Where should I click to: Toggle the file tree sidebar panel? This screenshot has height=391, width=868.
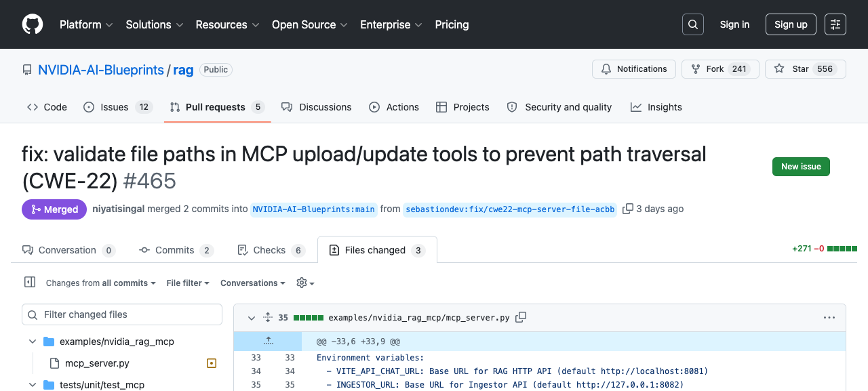point(30,281)
